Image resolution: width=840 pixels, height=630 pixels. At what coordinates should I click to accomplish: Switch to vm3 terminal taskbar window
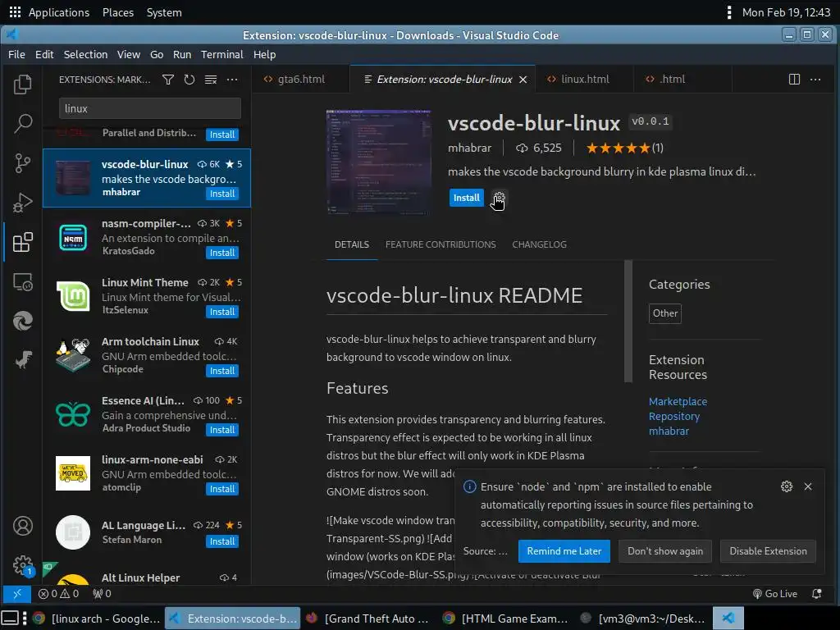tap(645, 619)
